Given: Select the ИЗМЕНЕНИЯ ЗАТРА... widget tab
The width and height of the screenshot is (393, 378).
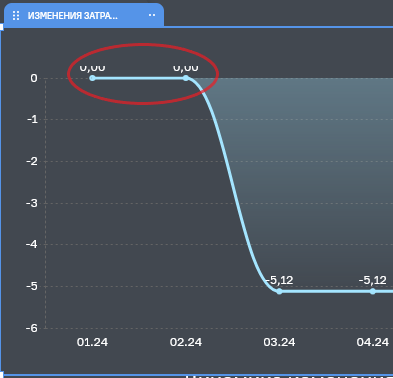Looking at the screenshot, I should [84, 15].
